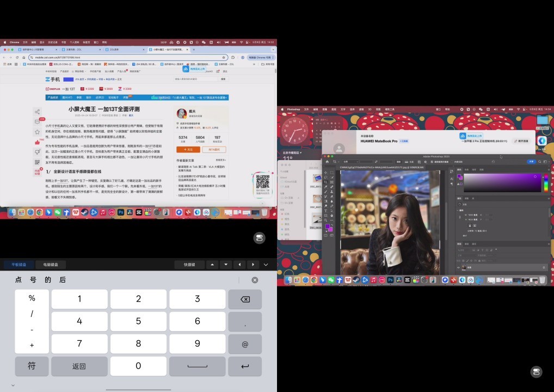Click the Photoshop hue slider strip

point(546,183)
